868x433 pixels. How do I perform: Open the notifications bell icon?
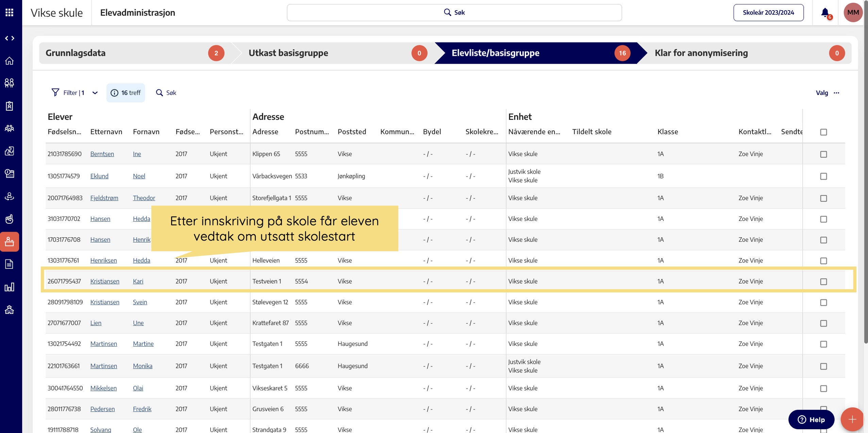coord(825,13)
